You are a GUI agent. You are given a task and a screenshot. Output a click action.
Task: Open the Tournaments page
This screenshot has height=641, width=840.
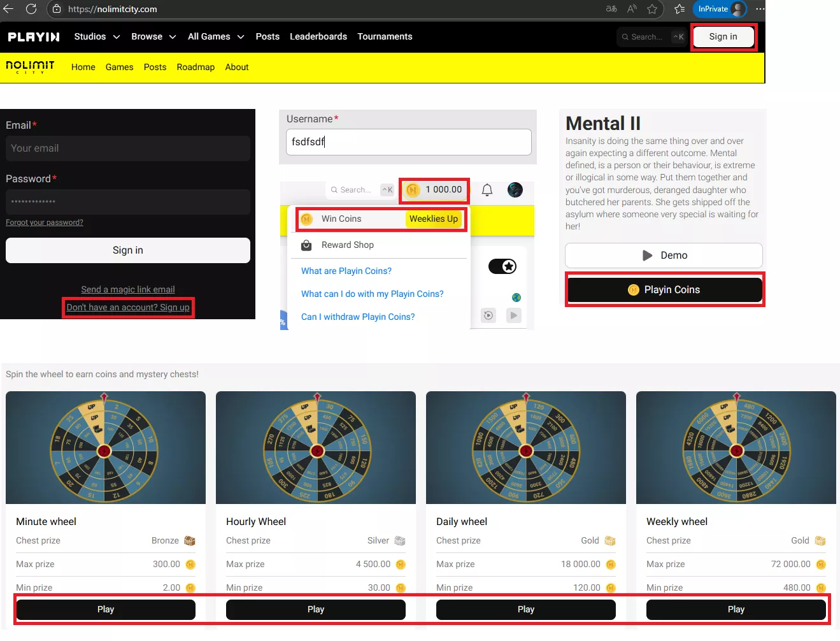click(x=385, y=37)
